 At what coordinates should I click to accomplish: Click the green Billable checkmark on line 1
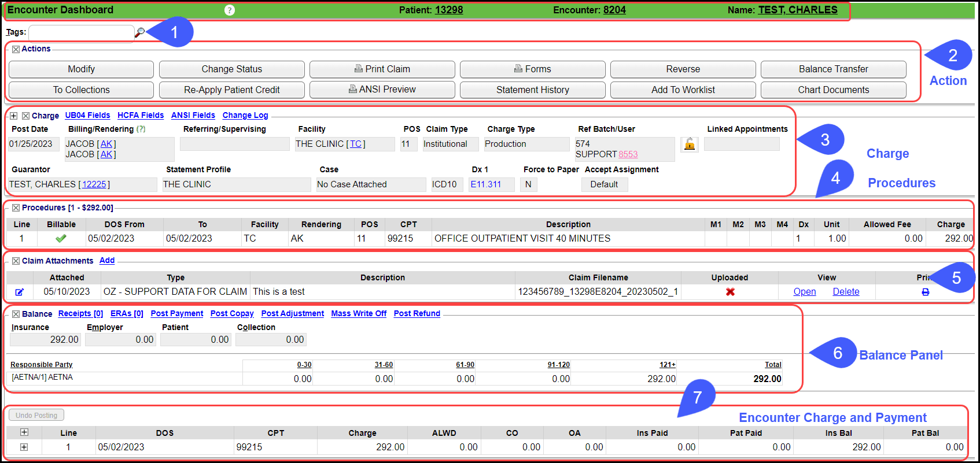click(61, 238)
